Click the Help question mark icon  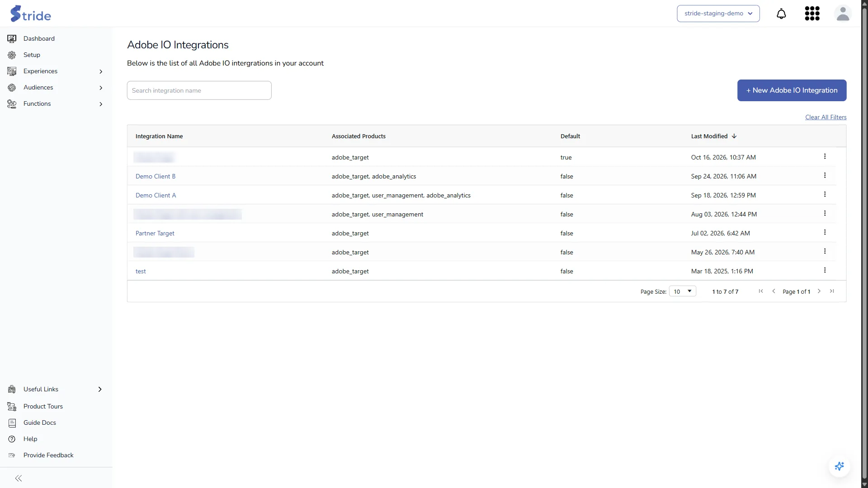(12, 439)
